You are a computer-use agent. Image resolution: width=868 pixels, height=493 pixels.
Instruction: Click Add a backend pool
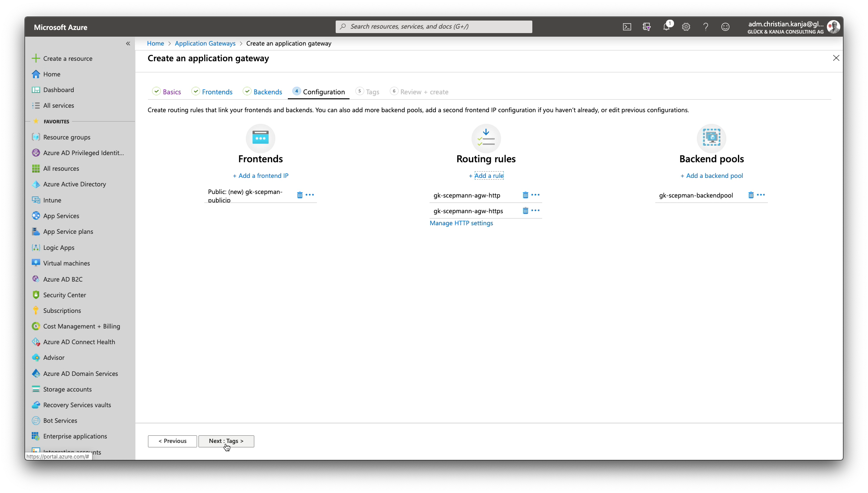(712, 176)
